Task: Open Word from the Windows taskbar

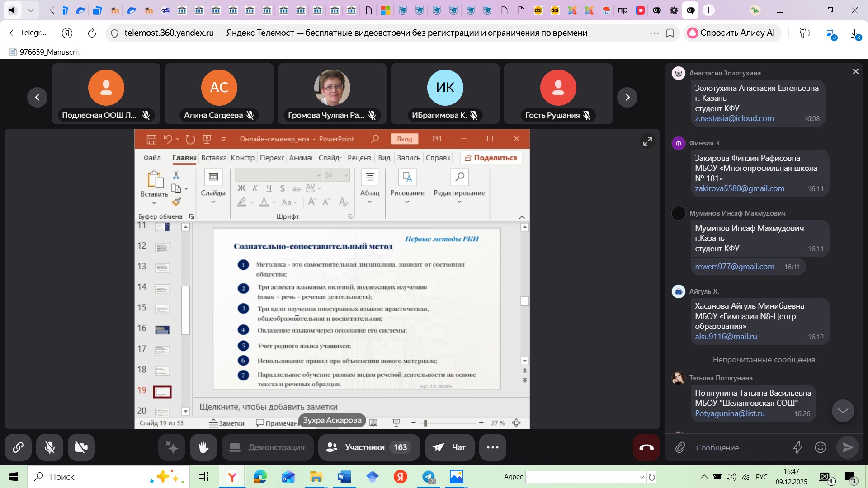Action: [344, 477]
